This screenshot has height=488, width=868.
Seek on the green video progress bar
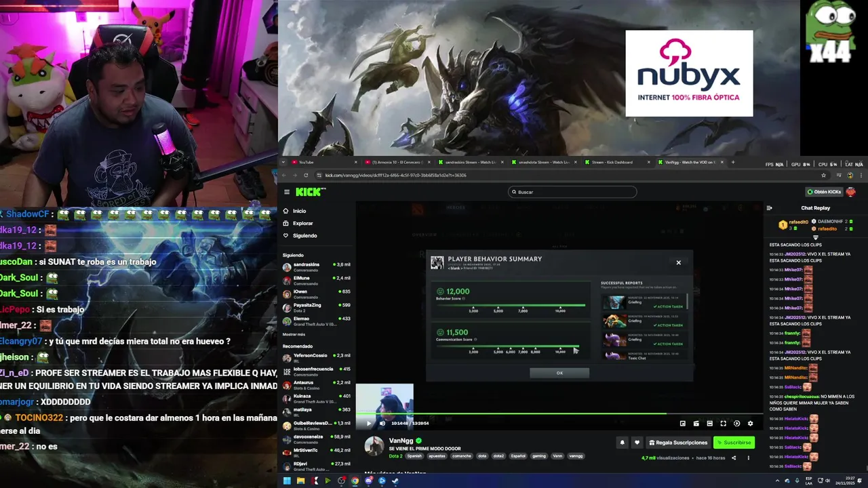coord(560,413)
